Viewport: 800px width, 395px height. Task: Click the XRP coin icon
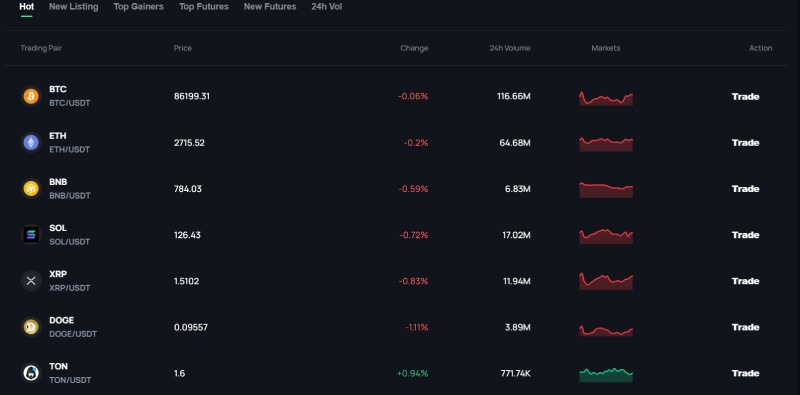coord(31,281)
